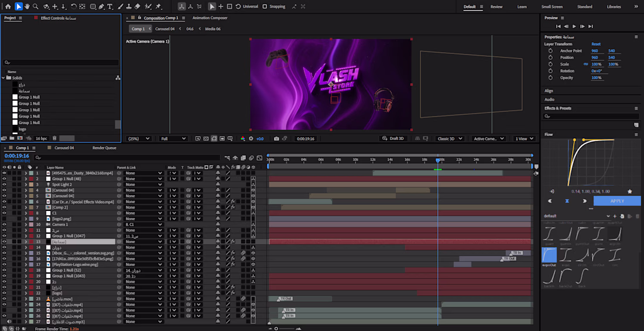Open the magnification ratio (25%) dropdown
Viewport: 644px width, 331px height.
coord(139,139)
